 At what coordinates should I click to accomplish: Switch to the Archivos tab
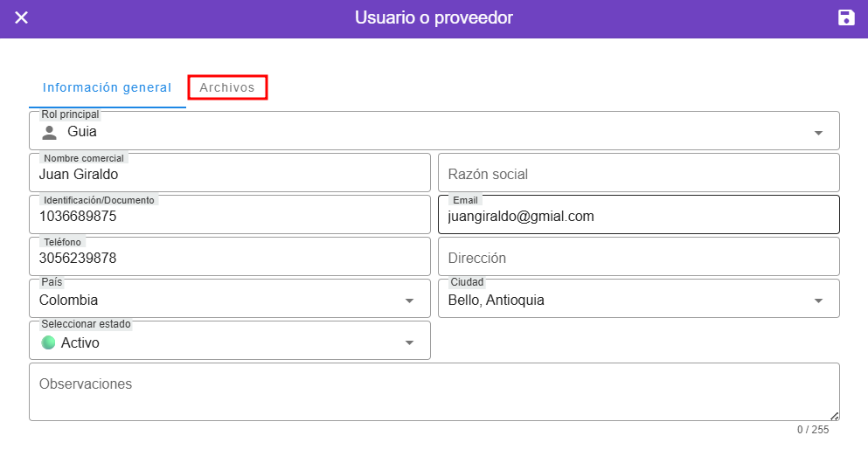pyautogui.click(x=227, y=87)
